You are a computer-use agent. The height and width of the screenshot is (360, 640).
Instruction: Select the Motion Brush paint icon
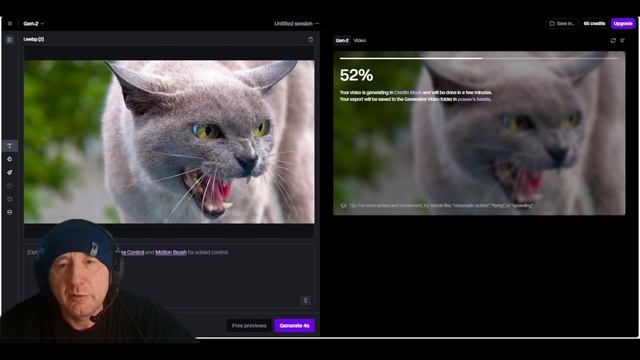(x=10, y=173)
